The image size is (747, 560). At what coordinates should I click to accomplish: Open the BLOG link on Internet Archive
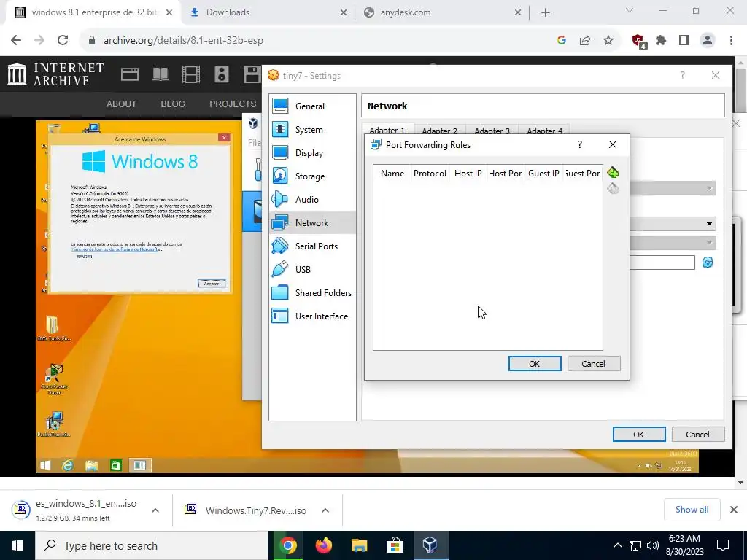pos(173,104)
